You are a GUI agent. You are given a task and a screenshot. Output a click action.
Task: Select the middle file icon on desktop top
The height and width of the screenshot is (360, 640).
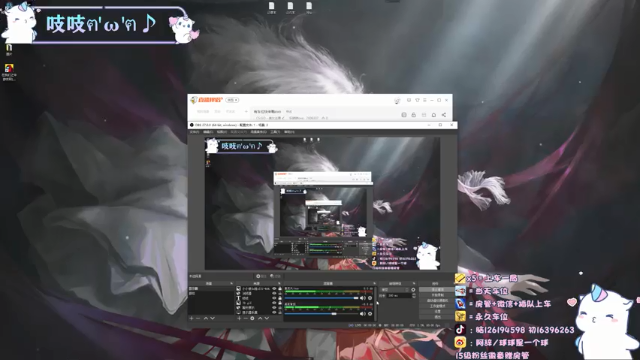[x=290, y=7]
